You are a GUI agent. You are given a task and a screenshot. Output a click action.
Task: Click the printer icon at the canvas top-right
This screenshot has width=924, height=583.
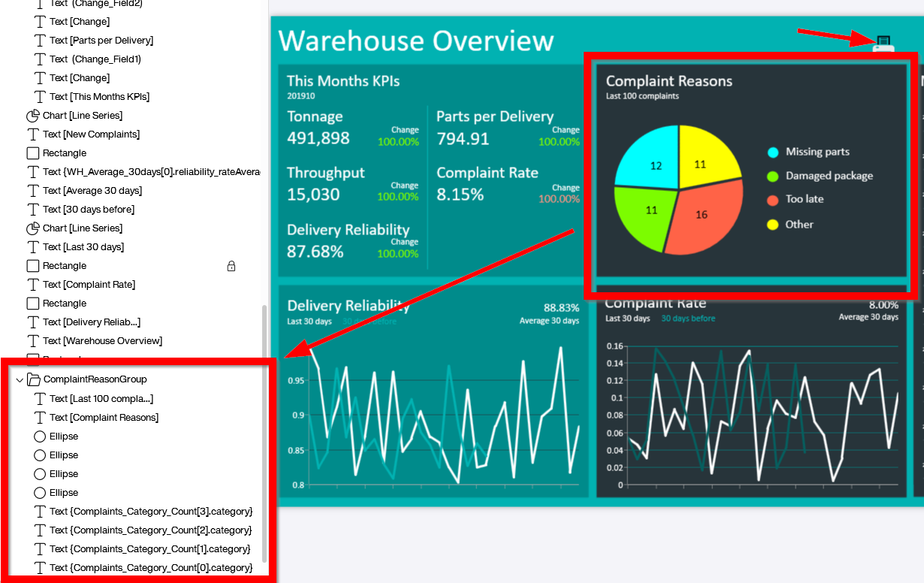click(x=883, y=44)
